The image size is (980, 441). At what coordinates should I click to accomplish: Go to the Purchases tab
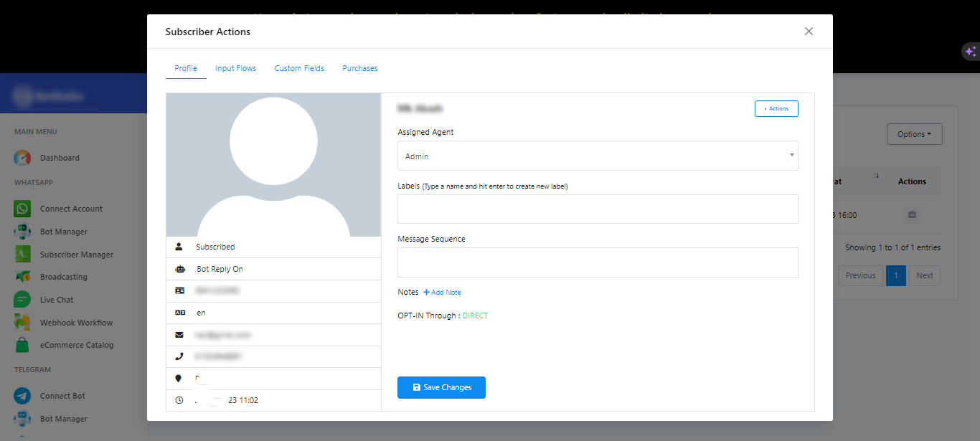tap(359, 68)
